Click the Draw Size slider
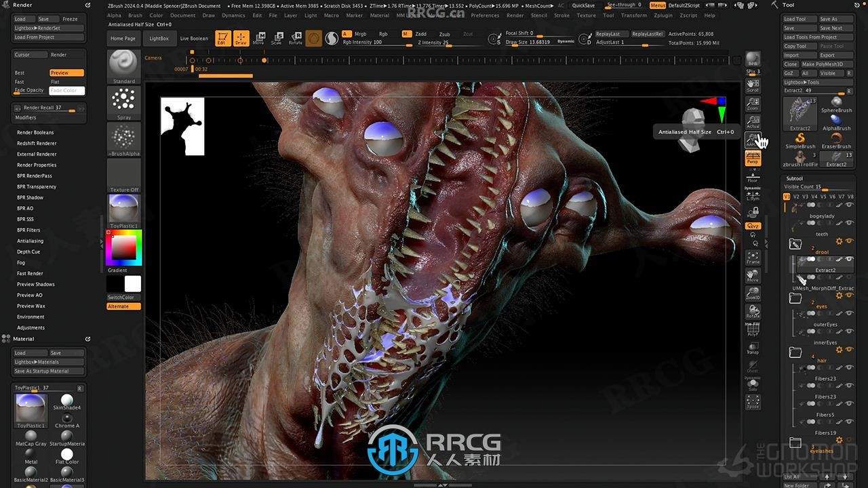The height and width of the screenshot is (488, 868). pos(540,42)
